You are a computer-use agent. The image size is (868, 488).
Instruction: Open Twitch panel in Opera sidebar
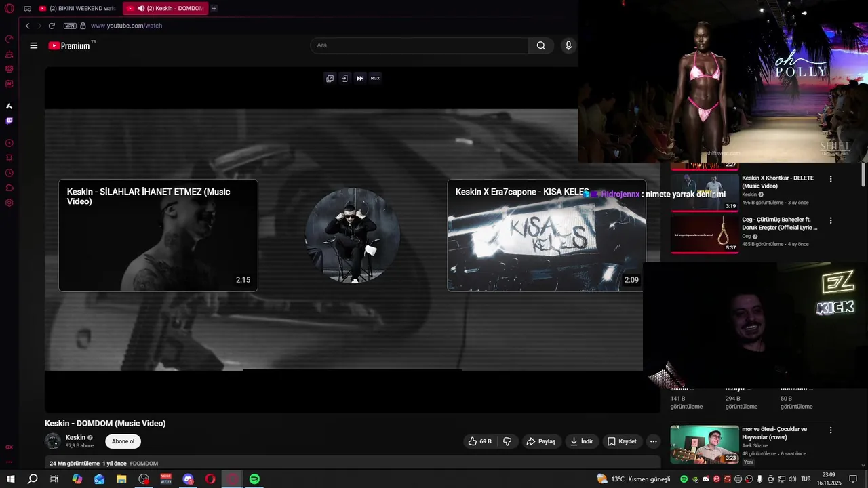click(9, 121)
